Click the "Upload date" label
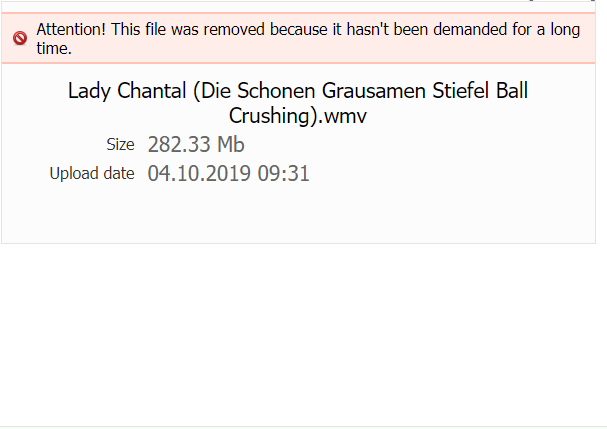This screenshot has width=607, height=429. [x=92, y=174]
